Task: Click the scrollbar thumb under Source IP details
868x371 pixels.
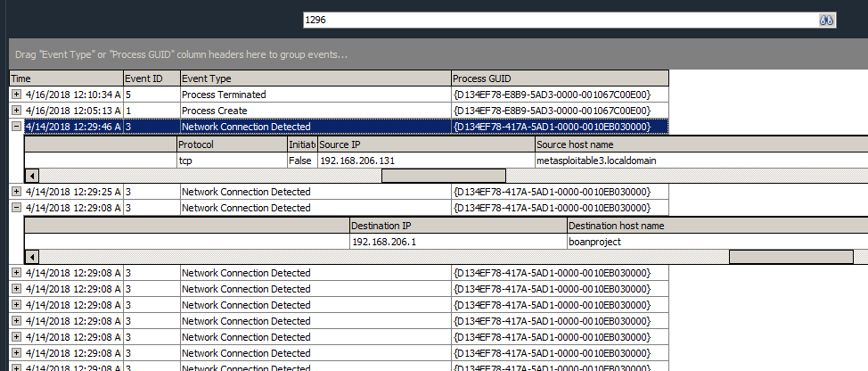Action: click(444, 176)
